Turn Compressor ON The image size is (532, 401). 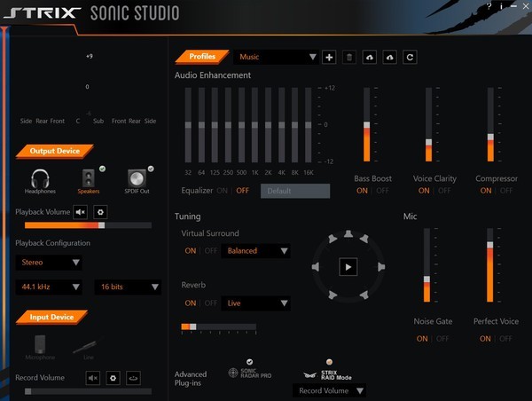pyautogui.click(x=486, y=191)
